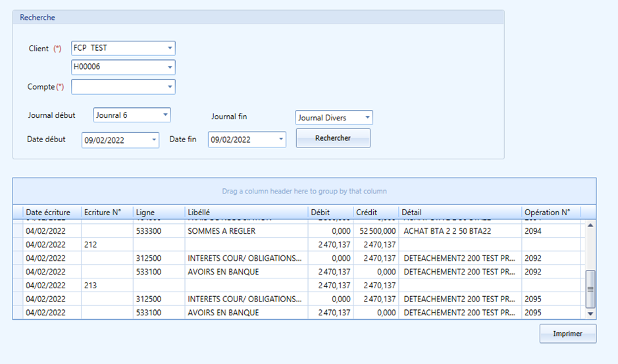Click the scrollbar up arrow in grid

[x=590, y=225]
